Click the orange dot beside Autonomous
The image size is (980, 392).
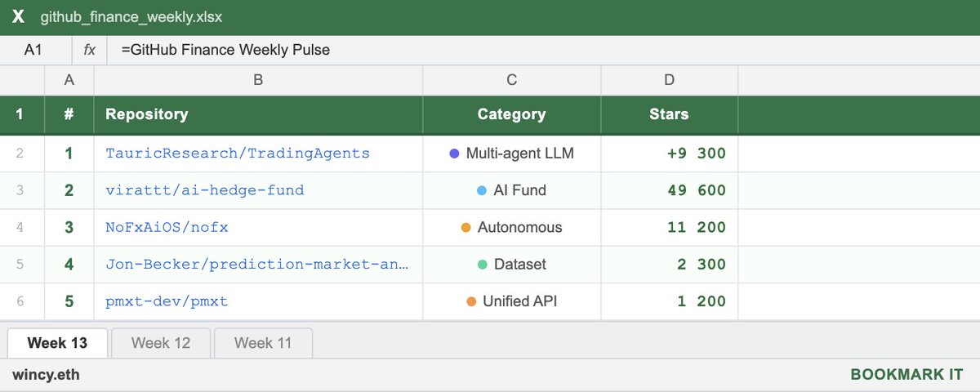465,227
